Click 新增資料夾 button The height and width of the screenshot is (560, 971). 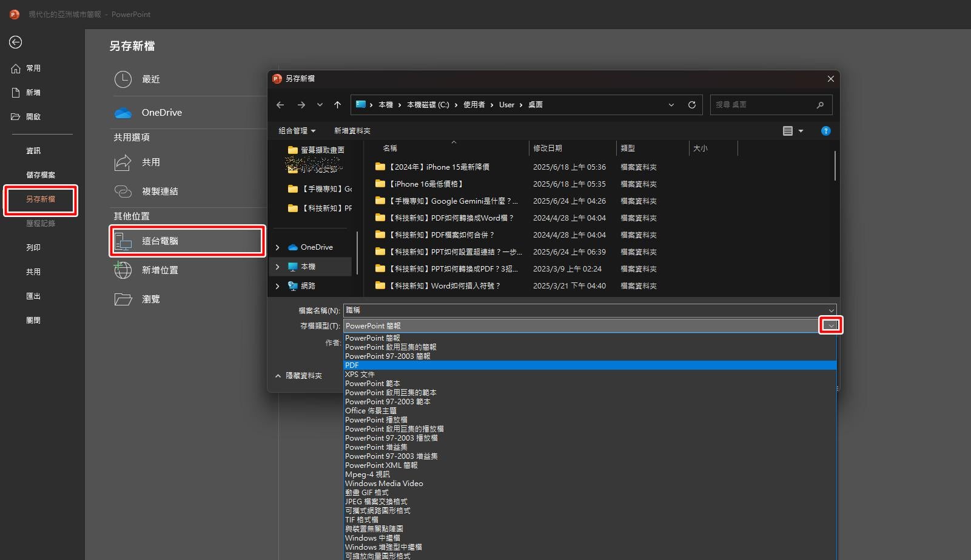tap(352, 131)
